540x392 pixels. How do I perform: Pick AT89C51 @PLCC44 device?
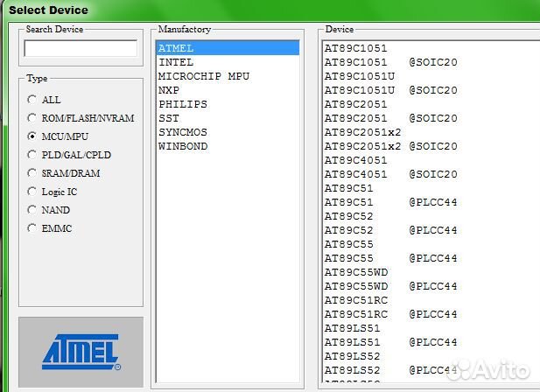[x=390, y=202]
